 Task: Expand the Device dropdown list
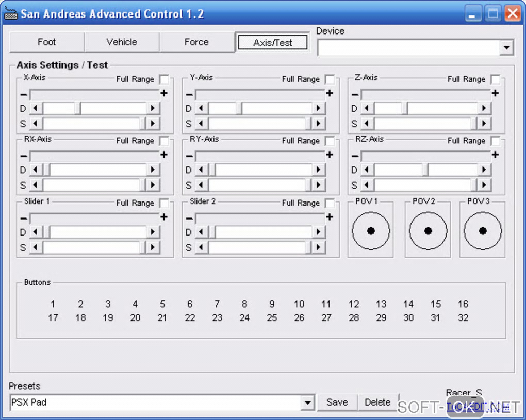click(x=506, y=47)
